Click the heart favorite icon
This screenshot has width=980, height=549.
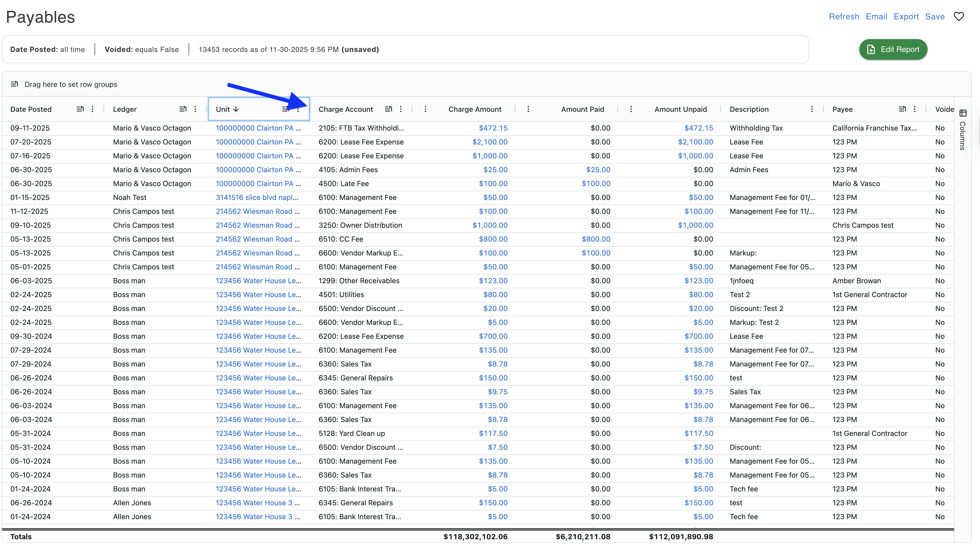pos(959,16)
